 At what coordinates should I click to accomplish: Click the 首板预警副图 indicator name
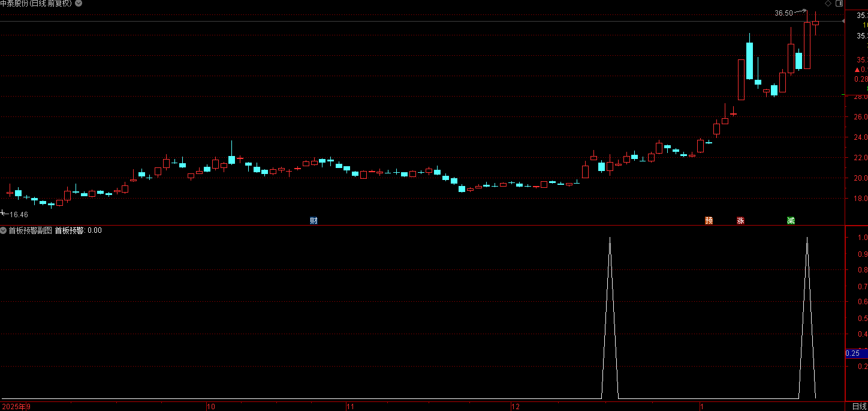(x=30, y=230)
